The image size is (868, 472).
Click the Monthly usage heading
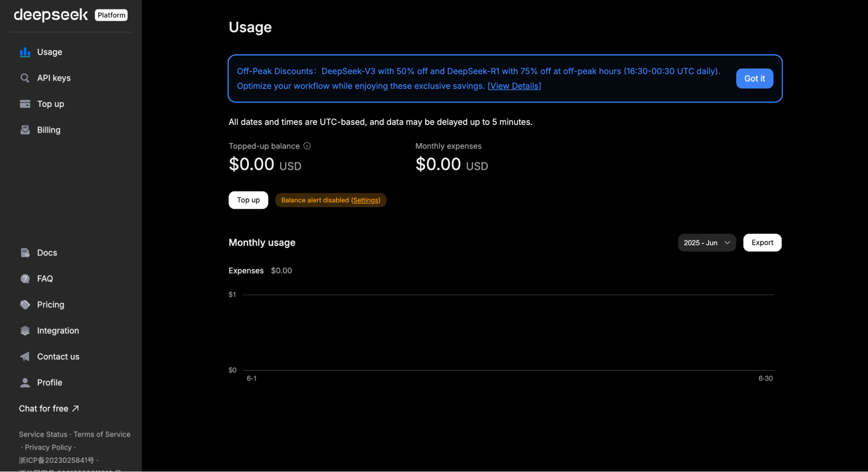click(x=262, y=243)
